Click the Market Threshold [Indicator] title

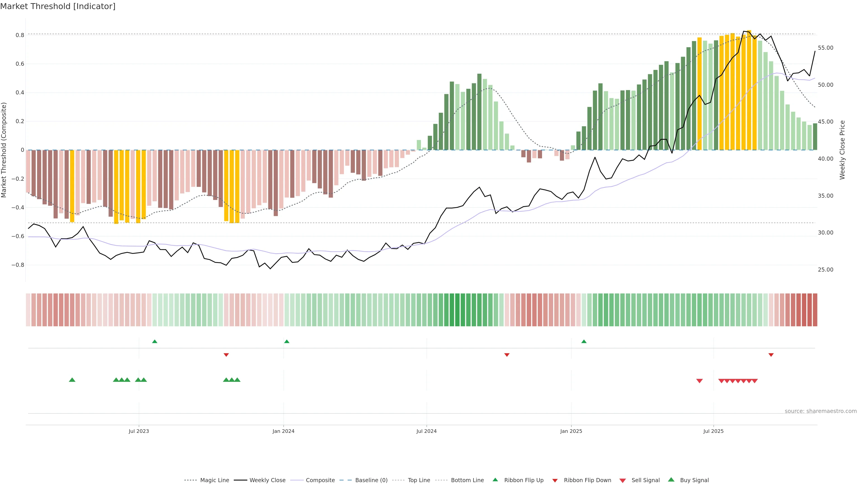(x=58, y=6)
